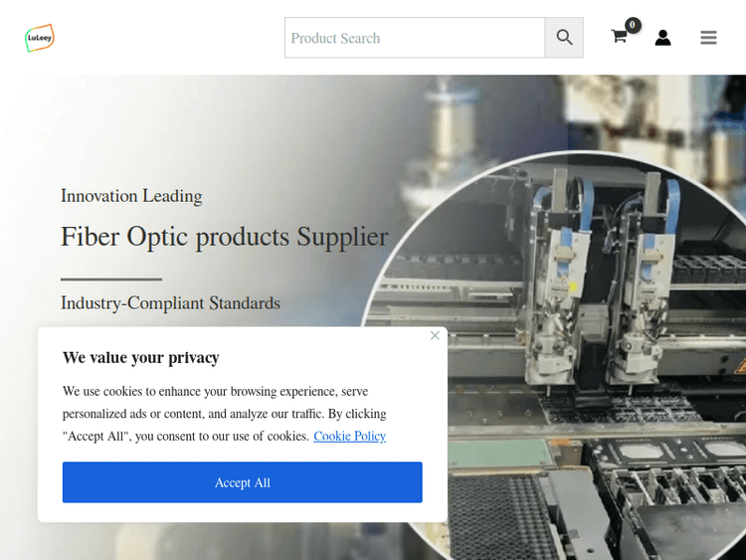746x560 pixels.
Task: Click the cookie consent description paragraph
Action: (x=224, y=414)
